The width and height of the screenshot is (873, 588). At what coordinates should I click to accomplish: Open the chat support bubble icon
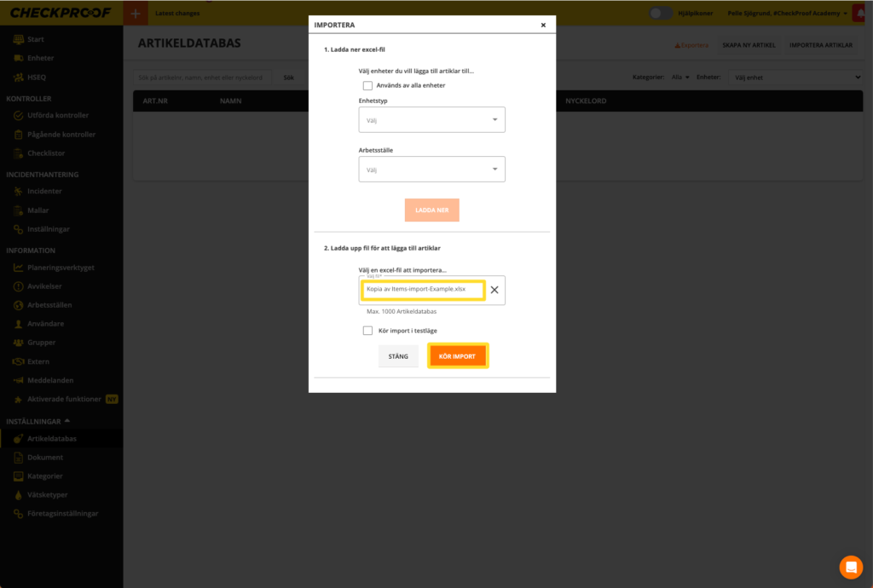(x=850, y=567)
